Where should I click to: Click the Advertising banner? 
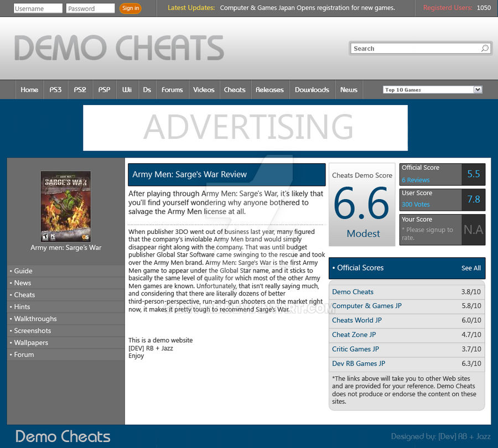click(x=245, y=128)
